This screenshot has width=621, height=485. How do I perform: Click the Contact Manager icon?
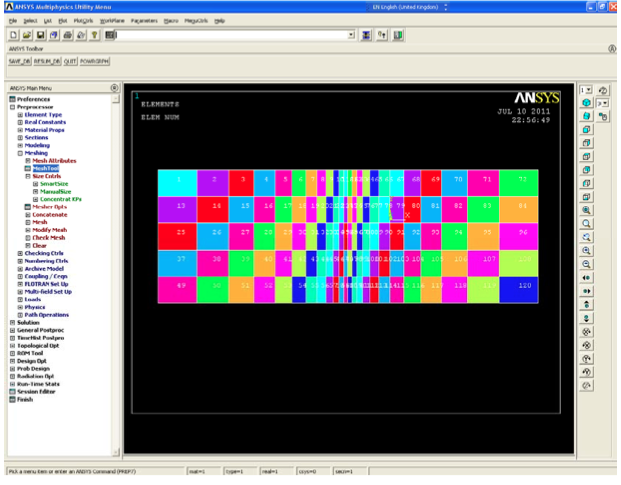pyautogui.click(x=398, y=35)
